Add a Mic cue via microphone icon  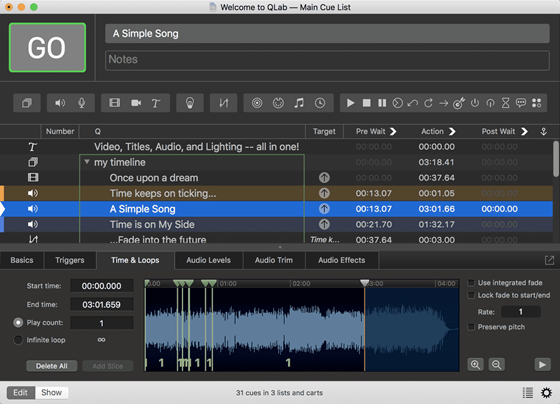coord(82,103)
